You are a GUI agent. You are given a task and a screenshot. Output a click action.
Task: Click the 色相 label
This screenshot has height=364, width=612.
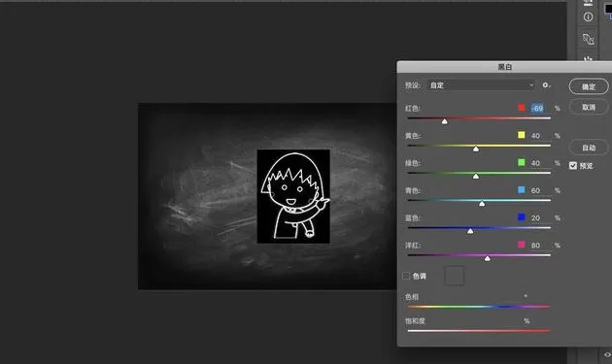(x=412, y=297)
